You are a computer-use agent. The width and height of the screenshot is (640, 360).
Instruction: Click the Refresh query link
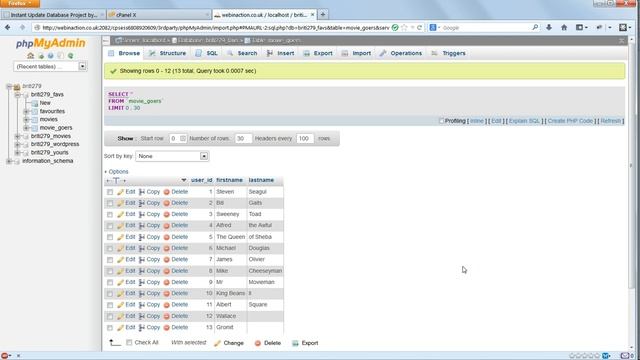[x=611, y=121]
